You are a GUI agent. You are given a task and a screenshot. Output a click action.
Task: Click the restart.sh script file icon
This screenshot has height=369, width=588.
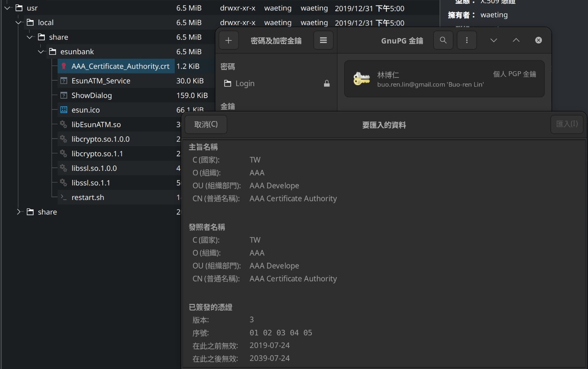[x=64, y=197]
